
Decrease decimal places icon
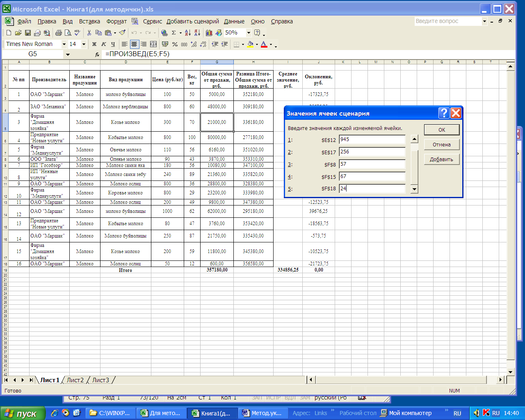203,44
